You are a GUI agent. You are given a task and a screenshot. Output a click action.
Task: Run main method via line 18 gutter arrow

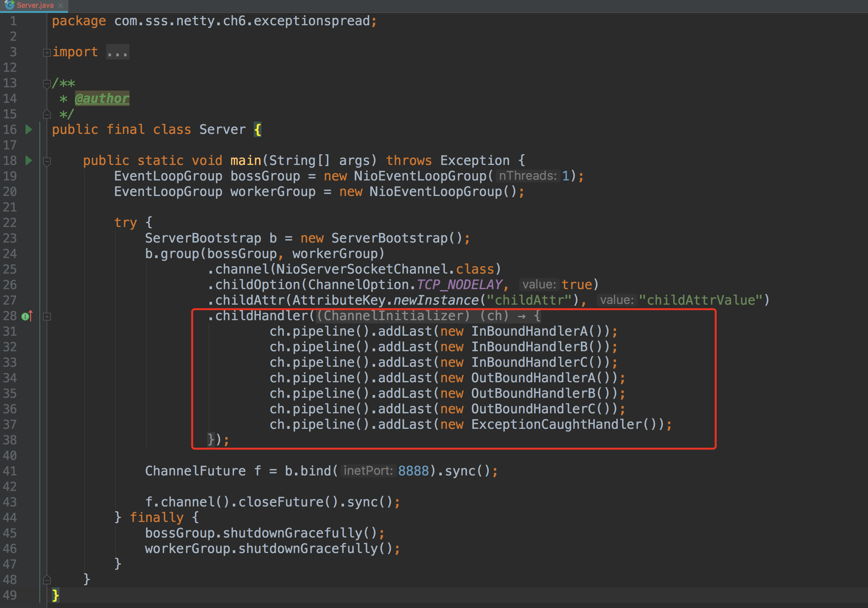click(29, 161)
